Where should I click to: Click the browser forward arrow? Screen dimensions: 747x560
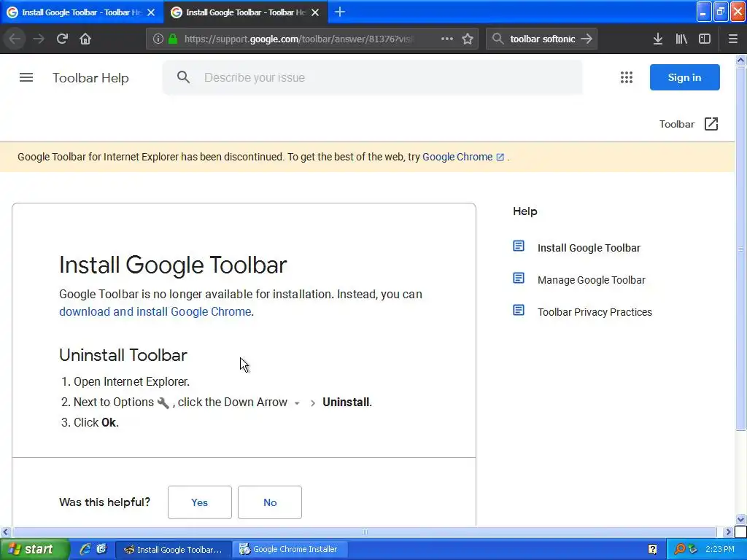[x=39, y=39]
